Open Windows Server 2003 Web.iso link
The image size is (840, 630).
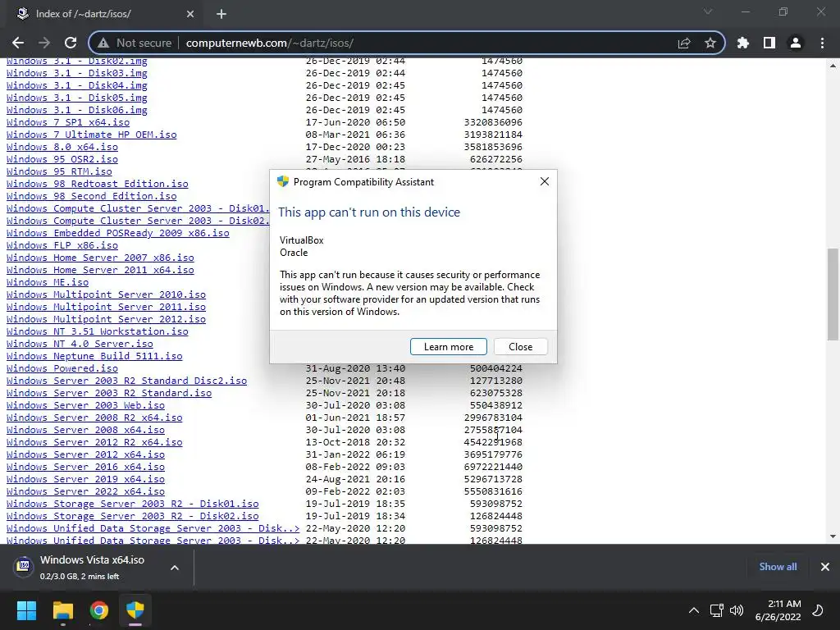pos(85,405)
